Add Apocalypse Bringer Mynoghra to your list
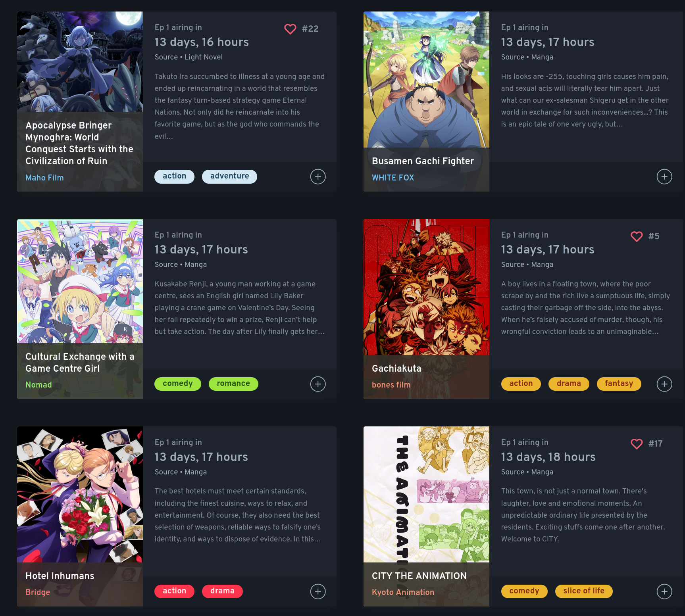The height and width of the screenshot is (616, 685). pyautogui.click(x=318, y=177)
